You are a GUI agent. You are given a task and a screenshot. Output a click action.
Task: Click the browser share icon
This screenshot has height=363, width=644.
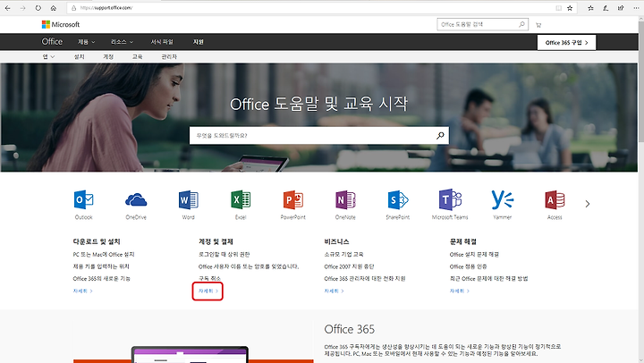[621, 8]
